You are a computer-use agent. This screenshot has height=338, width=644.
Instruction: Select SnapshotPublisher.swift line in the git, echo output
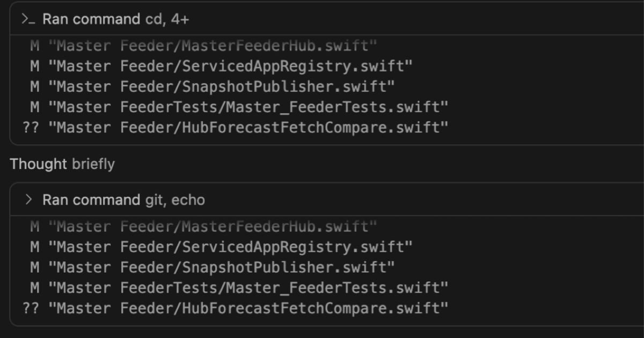[x=212, y=267]
